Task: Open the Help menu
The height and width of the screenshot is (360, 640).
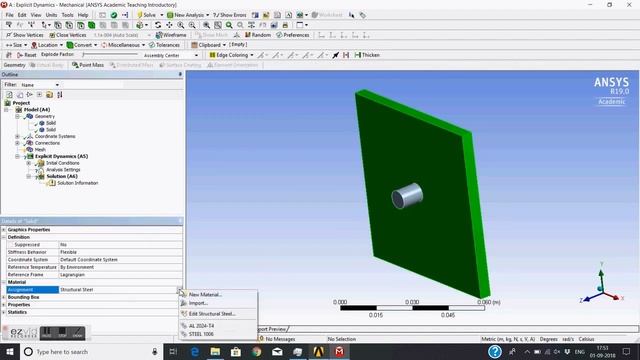Action: [x=83, y=15]
